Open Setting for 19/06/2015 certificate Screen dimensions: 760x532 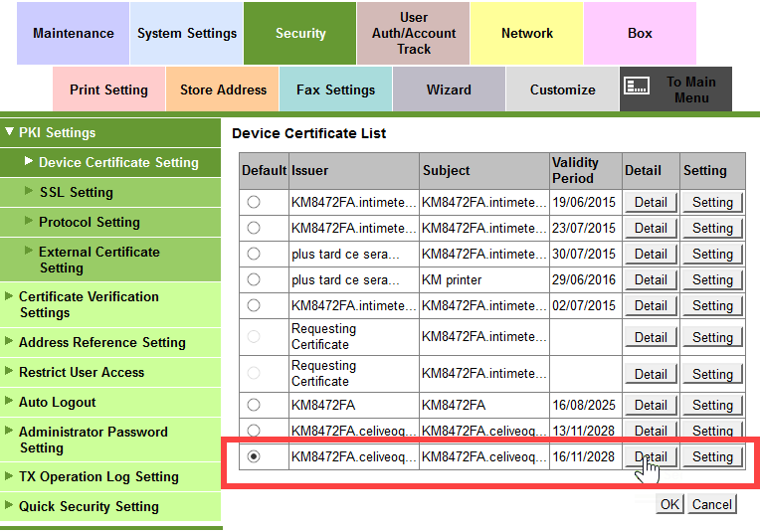tap(712, 202)
